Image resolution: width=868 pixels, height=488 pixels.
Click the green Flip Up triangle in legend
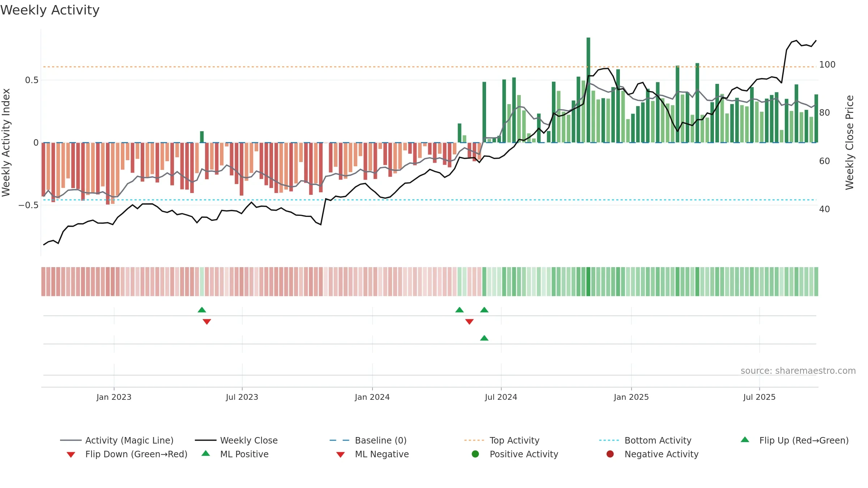(745, 440)
